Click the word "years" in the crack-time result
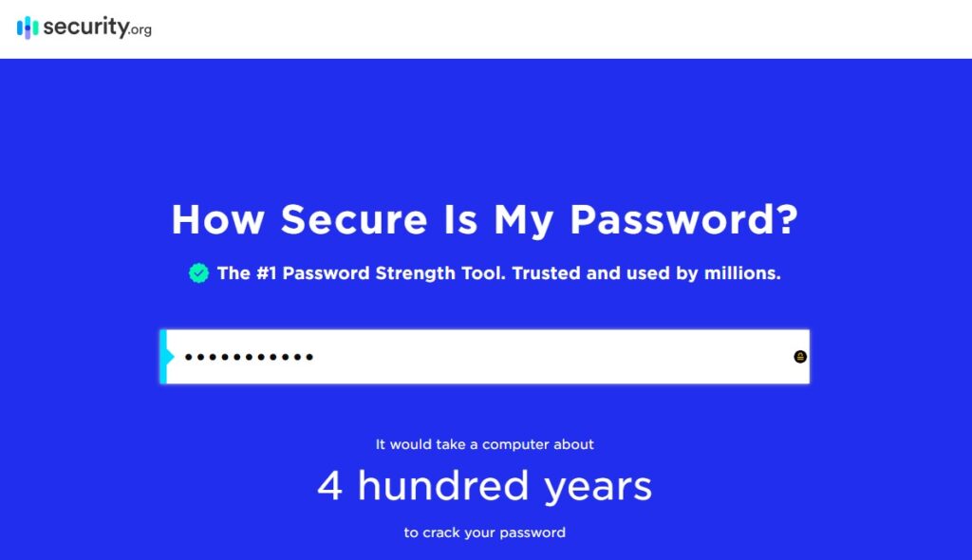The image size is (972, 560). [598, 488]
